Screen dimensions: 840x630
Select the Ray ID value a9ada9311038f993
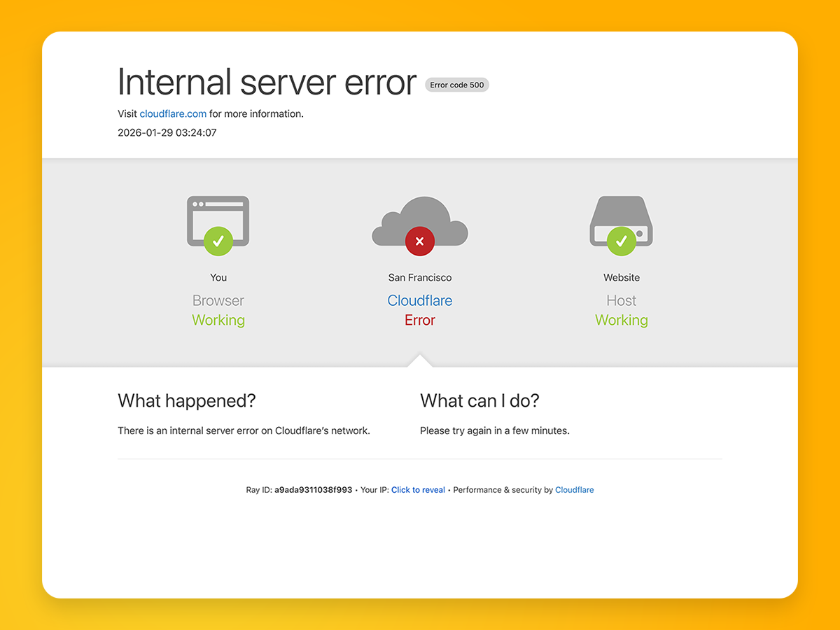tap(313, 489)
